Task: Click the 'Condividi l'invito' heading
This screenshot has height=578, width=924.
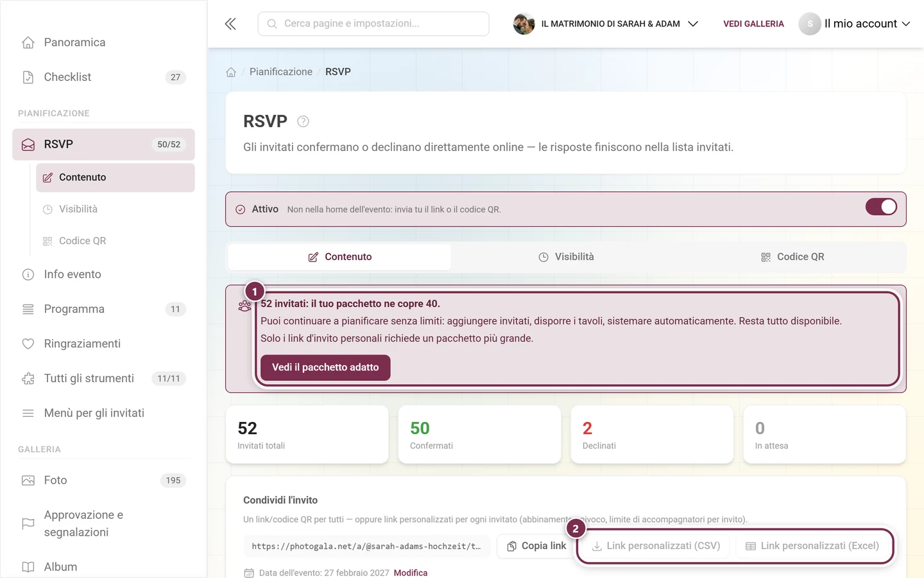Action: click(280, 500)
